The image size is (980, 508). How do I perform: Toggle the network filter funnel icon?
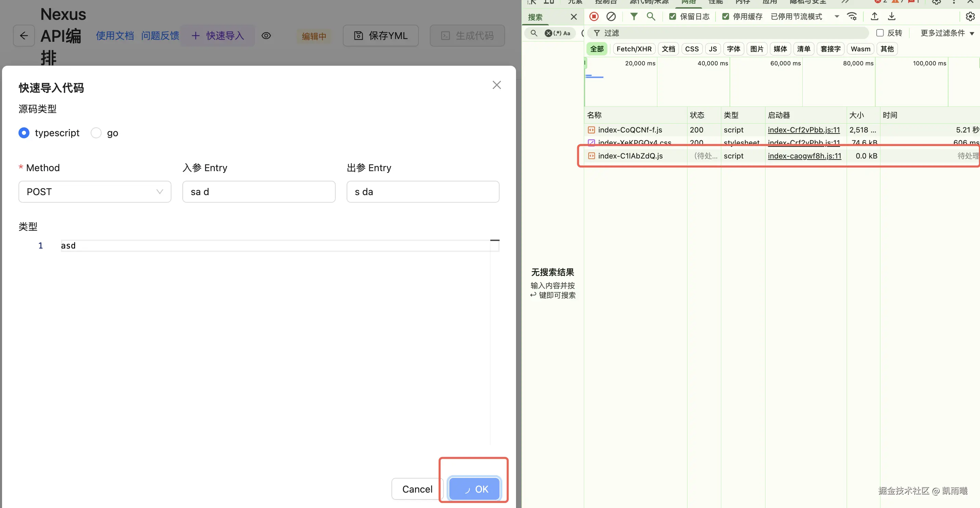click(634, 16)
